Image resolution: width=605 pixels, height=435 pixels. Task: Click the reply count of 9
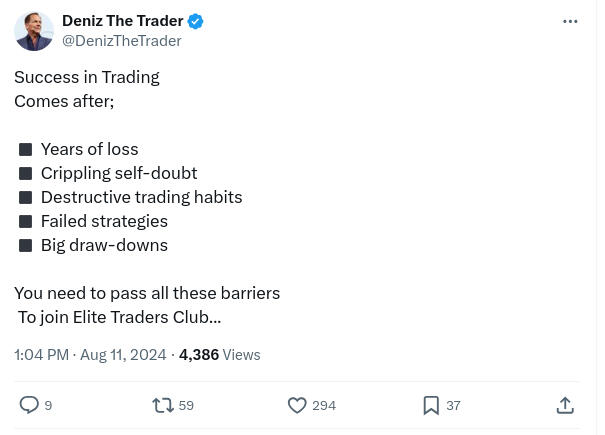(48, 405)
